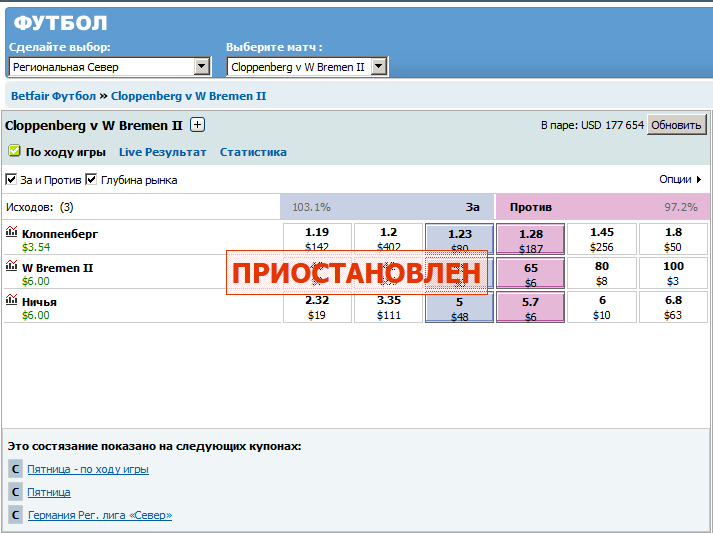
Task: Click the plus icon beside match title
Action: click(197, 125)
